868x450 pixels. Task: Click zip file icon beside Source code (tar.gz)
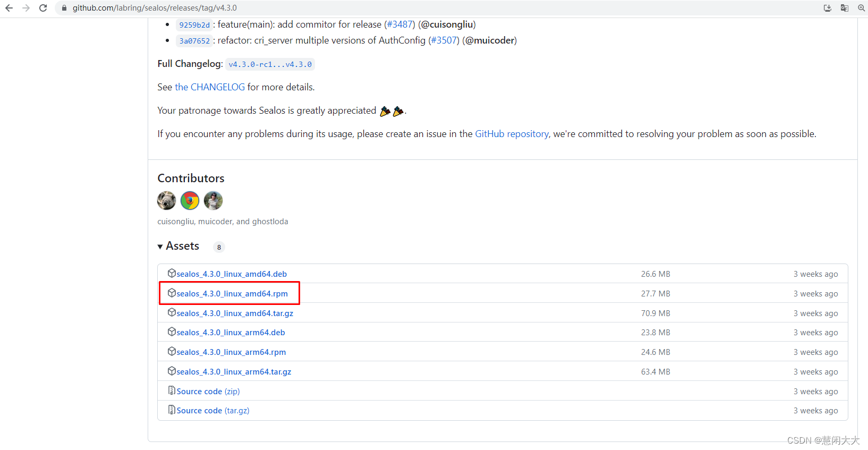coord(172,410)
